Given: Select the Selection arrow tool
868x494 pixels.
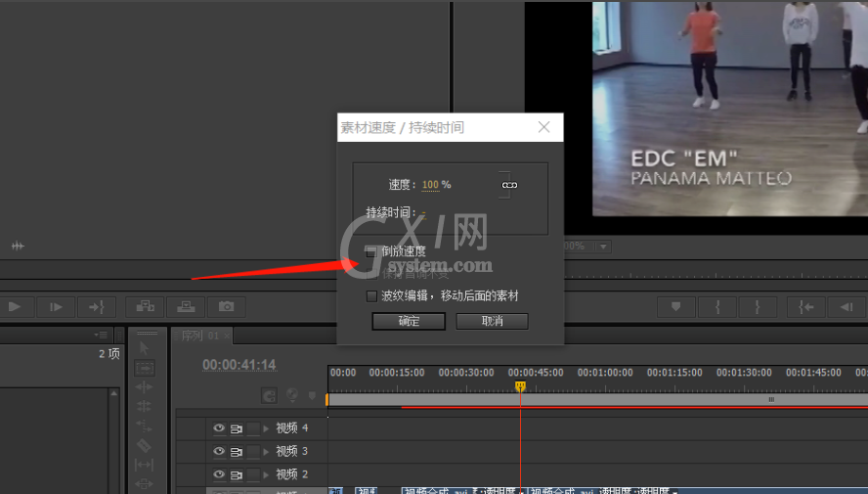Looking at the screenshot, I should 144,348.
